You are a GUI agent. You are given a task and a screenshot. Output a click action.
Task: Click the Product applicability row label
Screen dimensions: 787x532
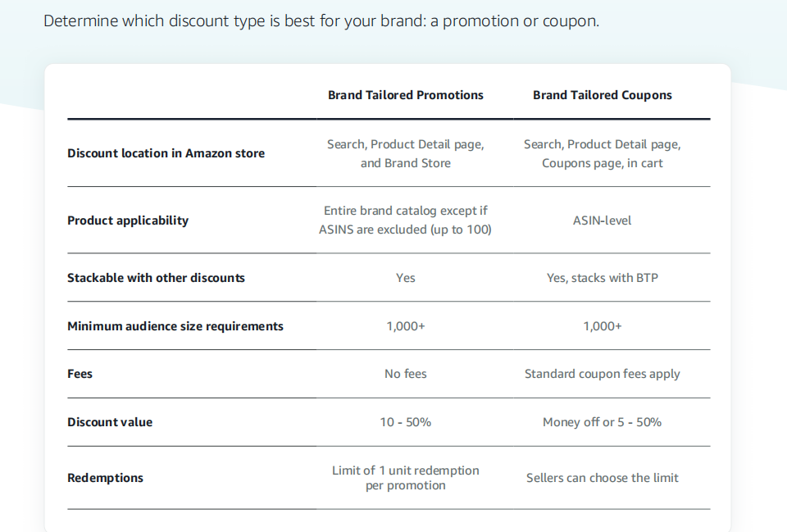point(128,221)
